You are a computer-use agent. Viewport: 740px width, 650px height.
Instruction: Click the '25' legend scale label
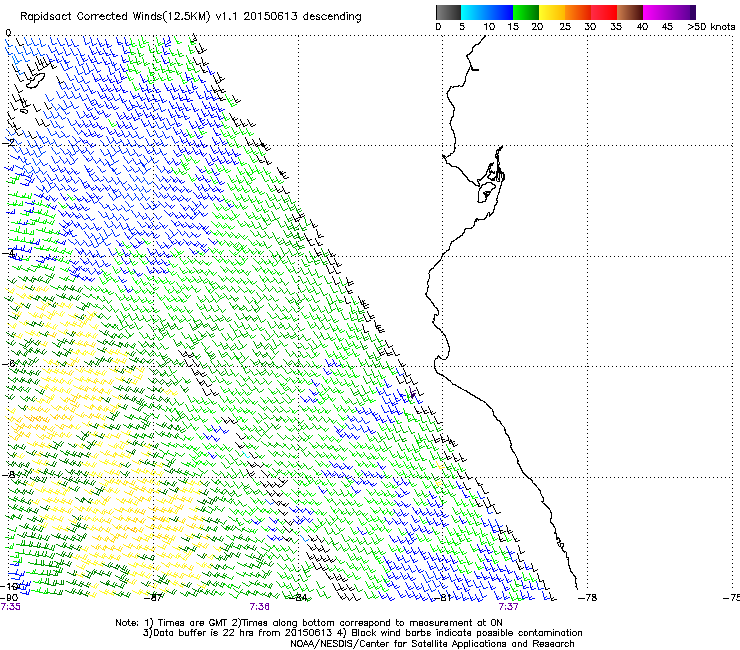pos(565,27)
